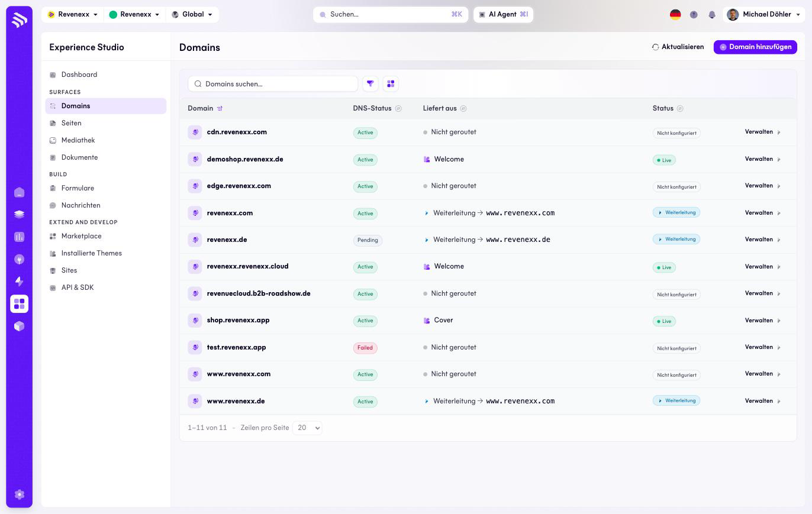The image size is (812, 514).
Task: Open the lightning bolt rail icon
Action: click(19, 282)
